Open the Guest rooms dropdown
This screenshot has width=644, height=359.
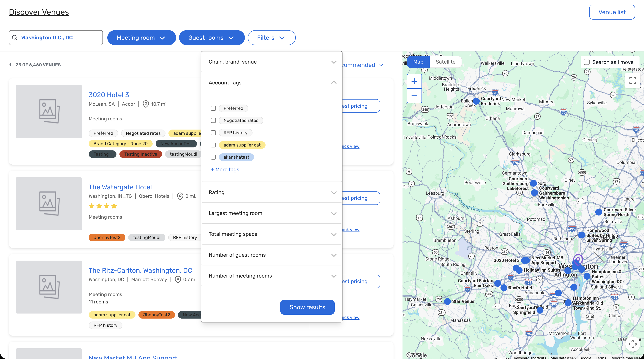point(211,38)
